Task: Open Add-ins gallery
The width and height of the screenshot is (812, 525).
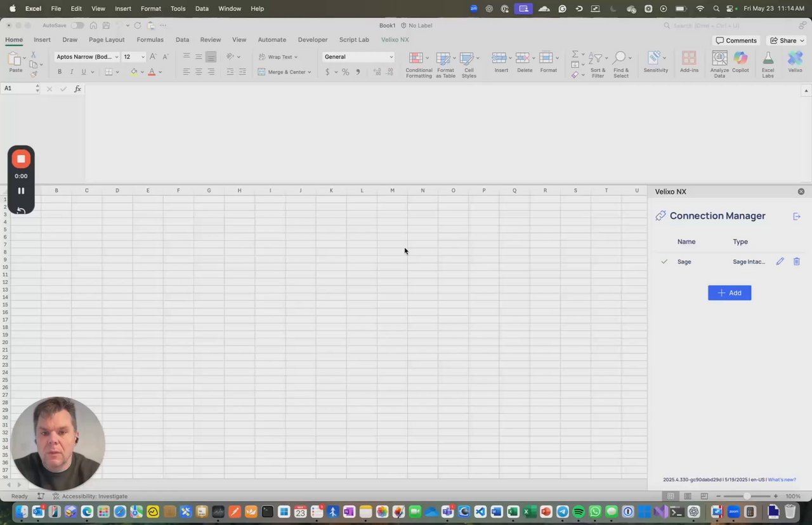Action: tap(689, 62)
